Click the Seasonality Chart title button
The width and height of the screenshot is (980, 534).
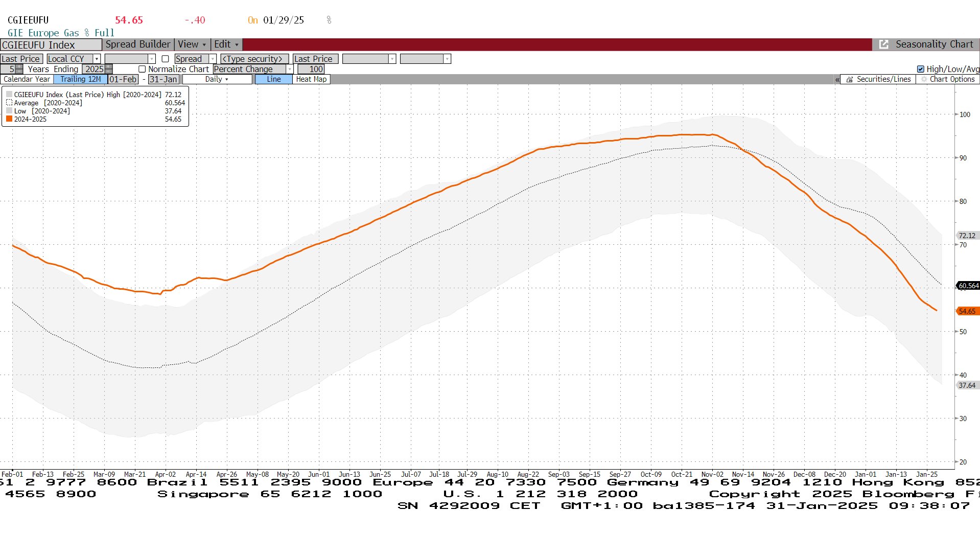934,44
